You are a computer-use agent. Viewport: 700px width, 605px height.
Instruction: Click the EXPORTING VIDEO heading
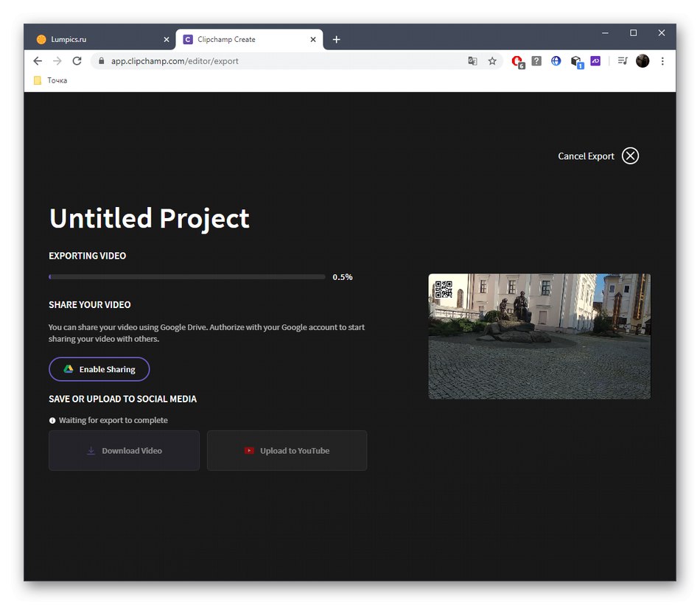coord(87,256)
